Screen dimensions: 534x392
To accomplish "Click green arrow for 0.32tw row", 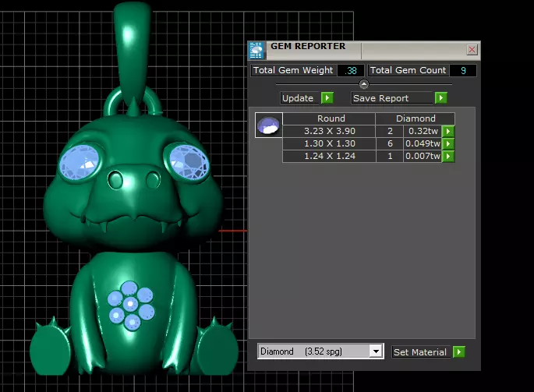I will (448, 131).
